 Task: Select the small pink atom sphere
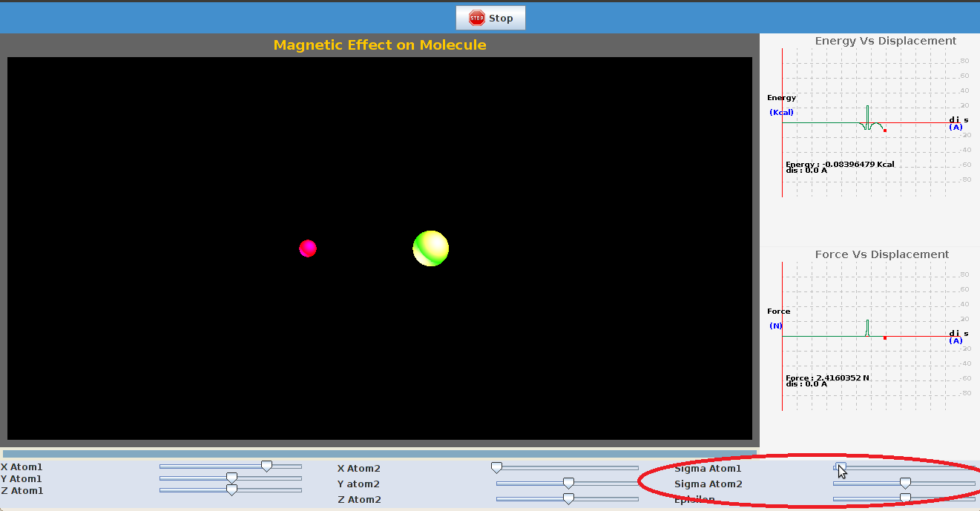click(308, 248)
